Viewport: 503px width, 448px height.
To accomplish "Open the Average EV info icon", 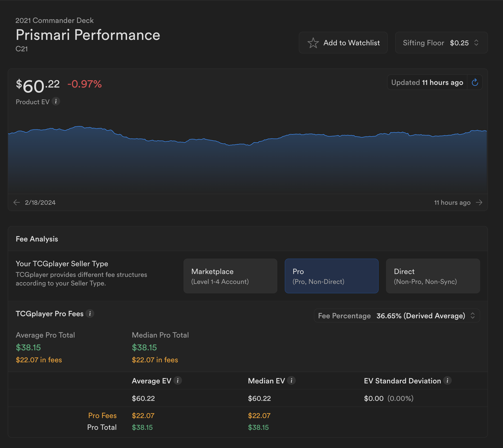I will click(x=178, y=381).
